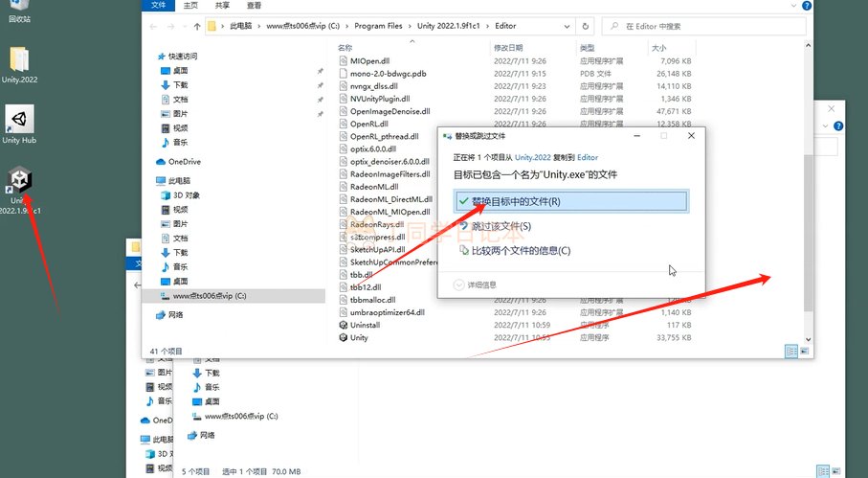868x478 pixels.
Task: Select the Unity.2022 folder on desktop
Action: pyautogui.click(x=19, y=64)
